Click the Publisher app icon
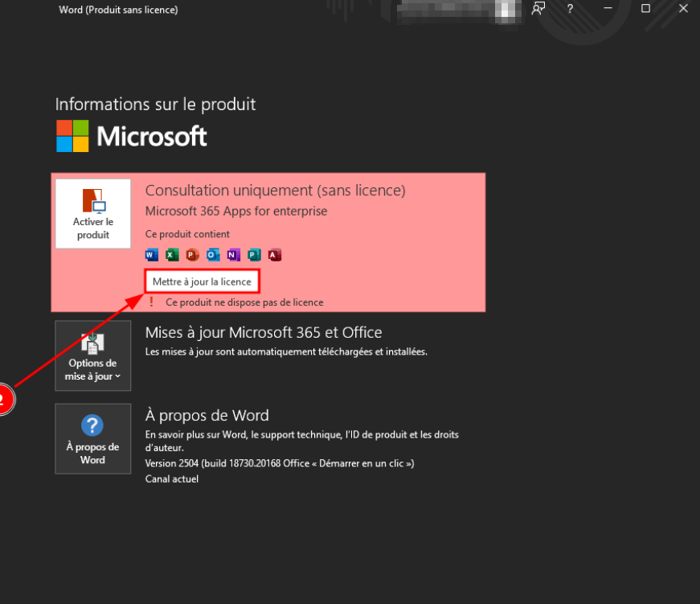The height and width of the screenshot is (604, 700). (x=254, y=255)
